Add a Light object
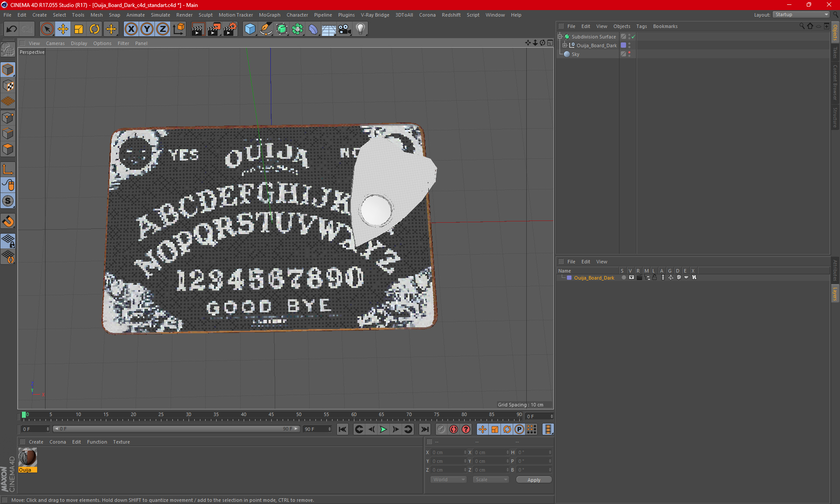The width and height of the screenshot is (840, 504). [x=360, y=29]
